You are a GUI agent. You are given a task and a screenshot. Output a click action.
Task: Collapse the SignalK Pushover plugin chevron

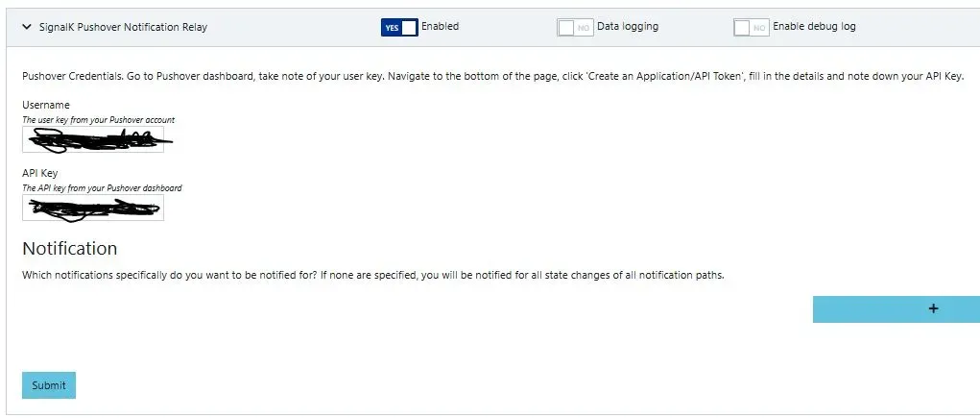click(26, 28)
